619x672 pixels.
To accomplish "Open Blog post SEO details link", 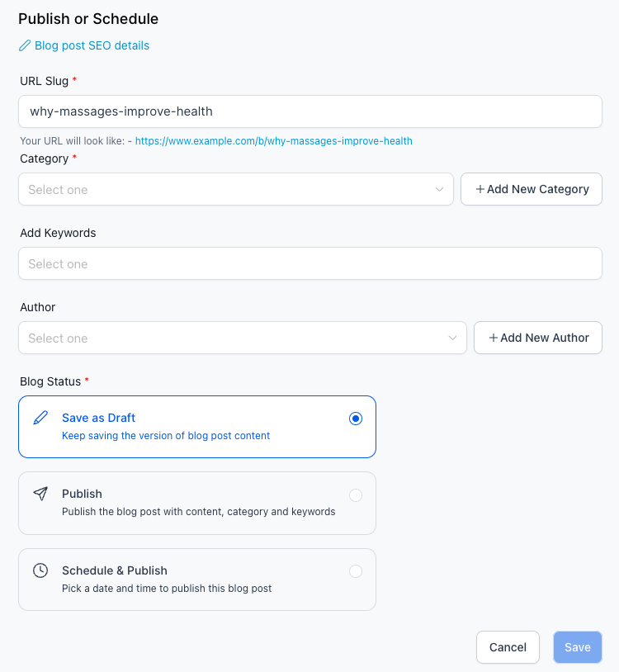I will pyautogui.click(x=92, y=45).
